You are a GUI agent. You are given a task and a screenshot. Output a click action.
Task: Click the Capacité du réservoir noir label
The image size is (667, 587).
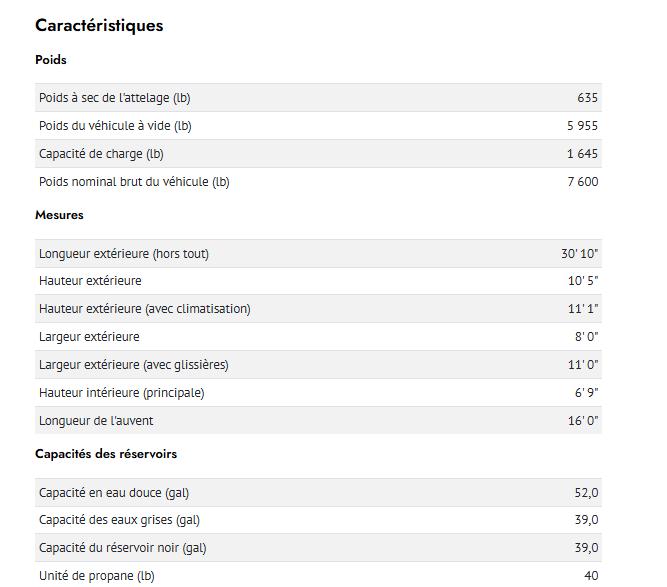(x=123, y=548)
